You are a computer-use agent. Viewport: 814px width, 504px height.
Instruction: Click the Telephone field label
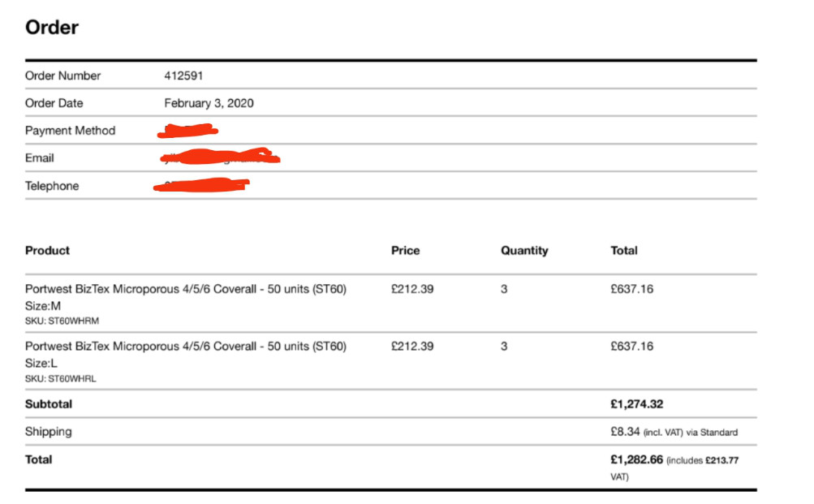pyautogui.click(x=52, y=186)
